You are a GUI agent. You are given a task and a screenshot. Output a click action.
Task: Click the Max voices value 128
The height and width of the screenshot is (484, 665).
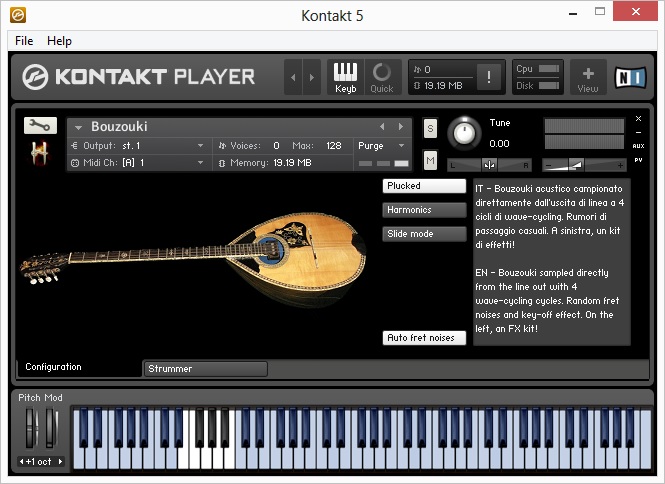tap(334, 145)
